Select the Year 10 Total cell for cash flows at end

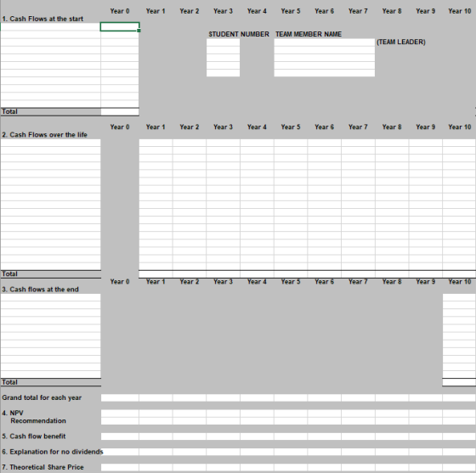point(459,382)
